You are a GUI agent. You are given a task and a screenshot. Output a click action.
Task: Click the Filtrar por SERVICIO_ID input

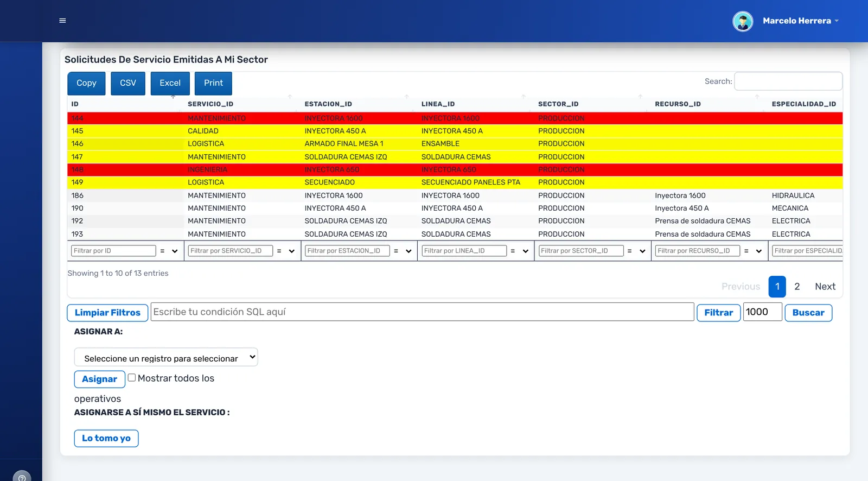230,251
